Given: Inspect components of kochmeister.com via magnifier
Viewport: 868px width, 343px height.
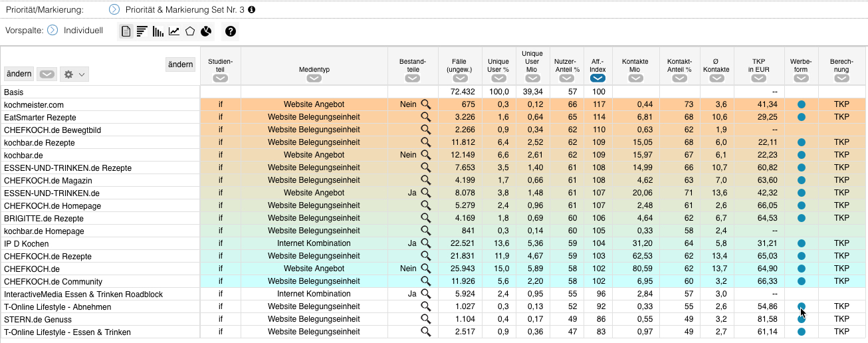Looking at the screenshot, I should (x=425, y=104).
